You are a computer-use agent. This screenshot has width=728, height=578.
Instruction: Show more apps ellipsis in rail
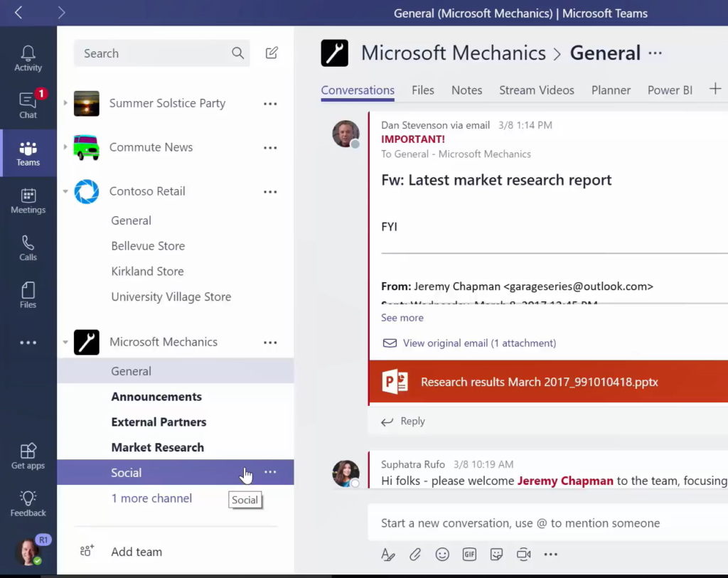[28, 343]
